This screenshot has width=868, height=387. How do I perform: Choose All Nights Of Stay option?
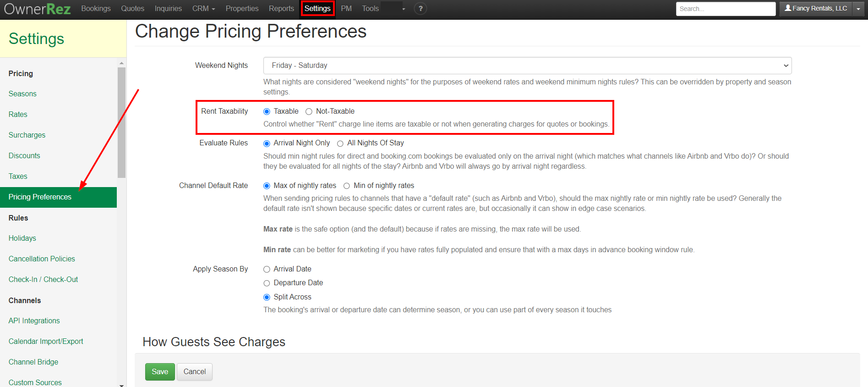point(340,144)
